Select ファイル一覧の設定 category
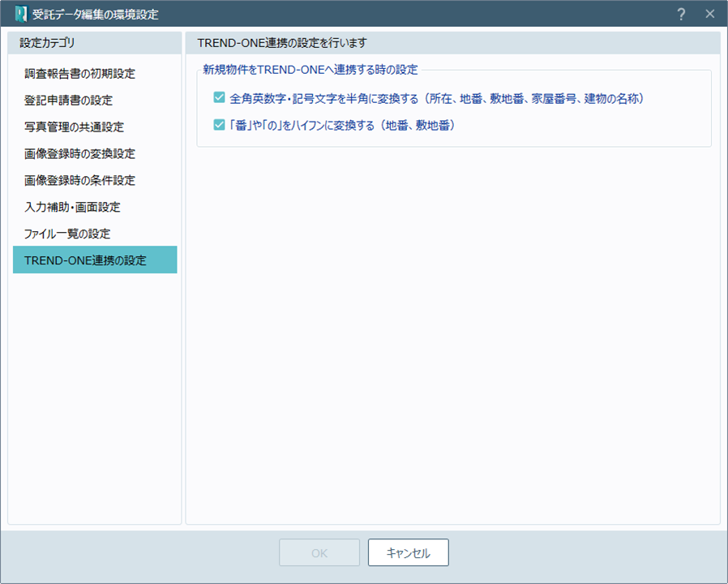This screenshot has height=584, width=728. tap(95, 234)
